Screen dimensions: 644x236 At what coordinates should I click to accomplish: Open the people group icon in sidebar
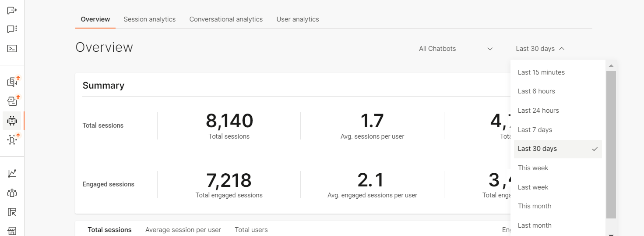tap(12, 193)
